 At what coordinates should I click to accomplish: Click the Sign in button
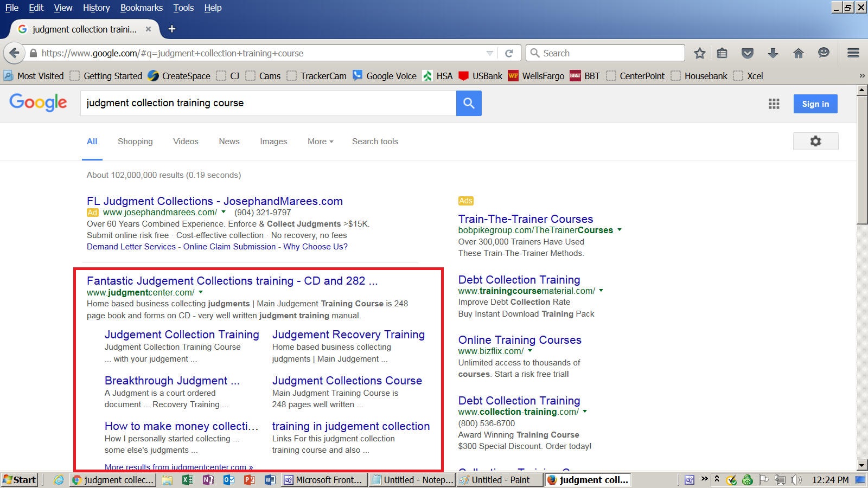coord(815,104)
